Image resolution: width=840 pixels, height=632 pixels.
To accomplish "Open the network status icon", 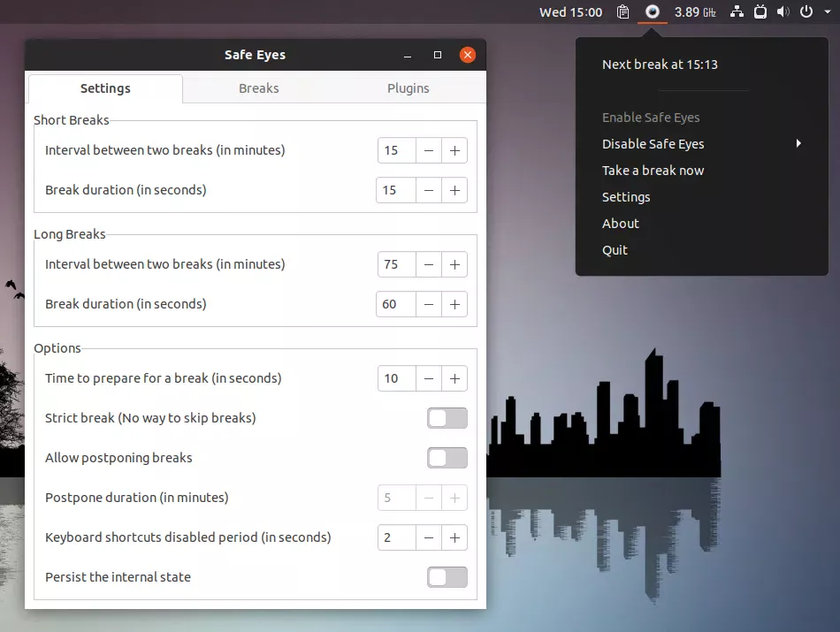I will [736, 12].
